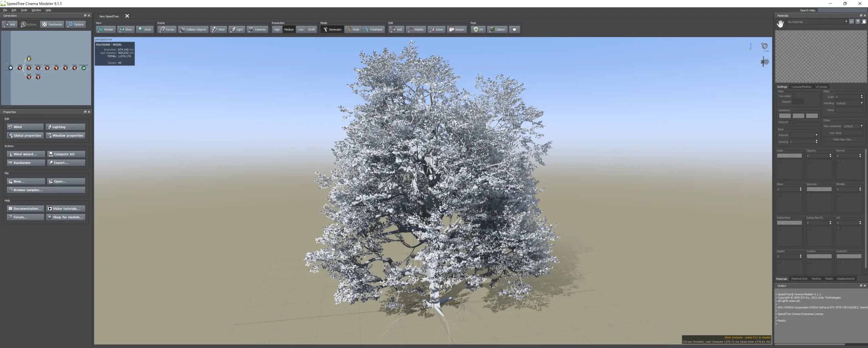Select the Trunk generator node
The width and height of the screenshot is (868, 348).
(x=20, y=68)
